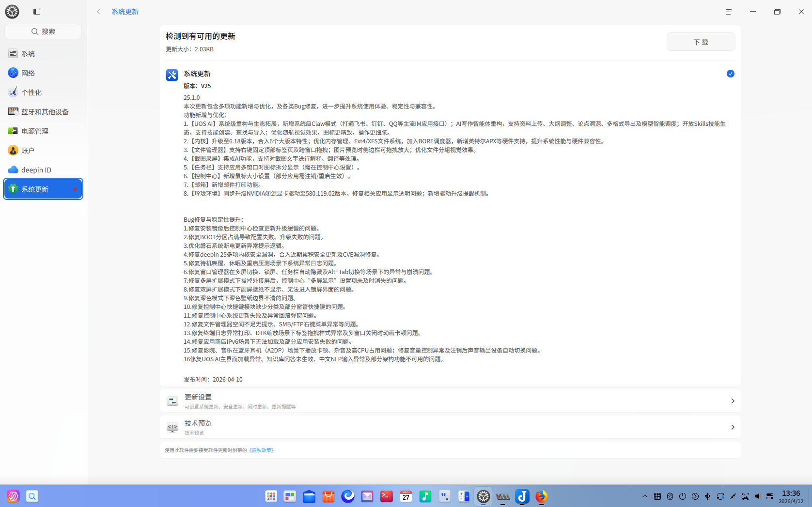Click the 下载 download button

(701, 42)
